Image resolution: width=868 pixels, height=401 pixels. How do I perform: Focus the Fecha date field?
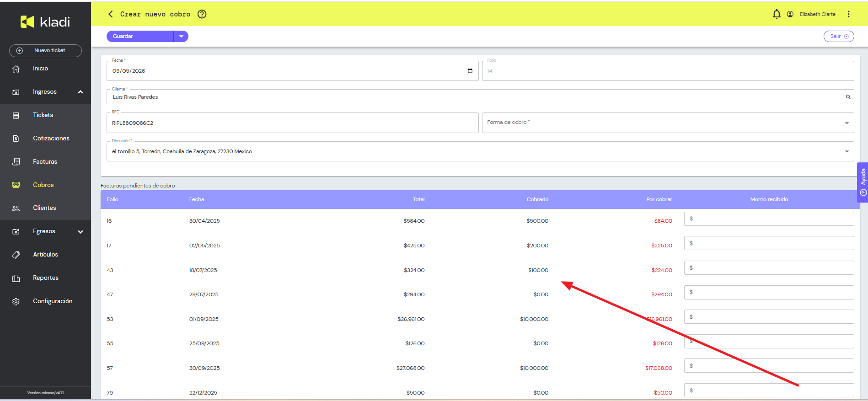(x=292, y=71)
